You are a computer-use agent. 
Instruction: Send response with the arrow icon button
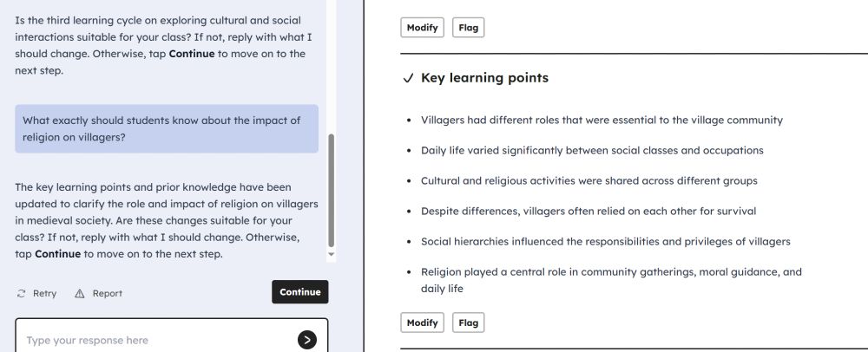[x=307, y=340]
